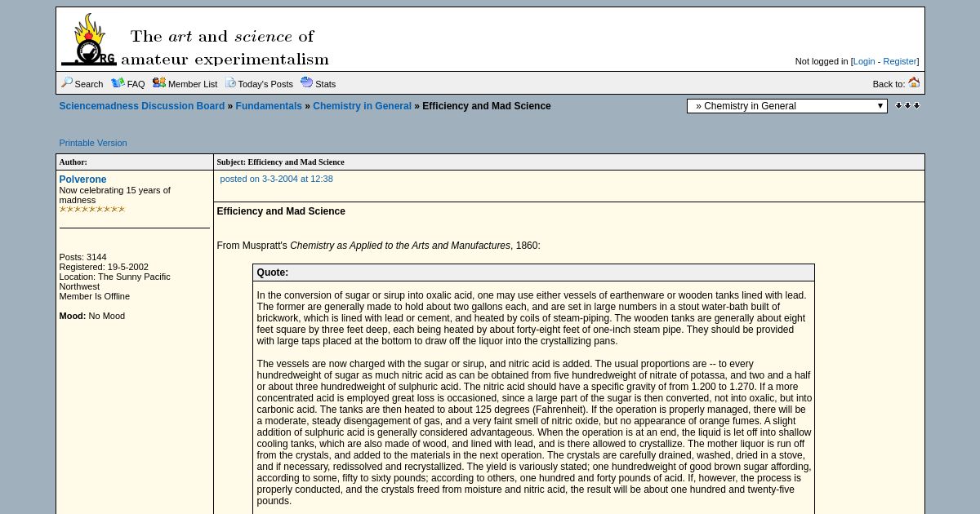The width and height of the screenshot is (980, 514).
Task: Click the 'The art and science of amateur experimentalism' banner
Action: pos(225,47)
